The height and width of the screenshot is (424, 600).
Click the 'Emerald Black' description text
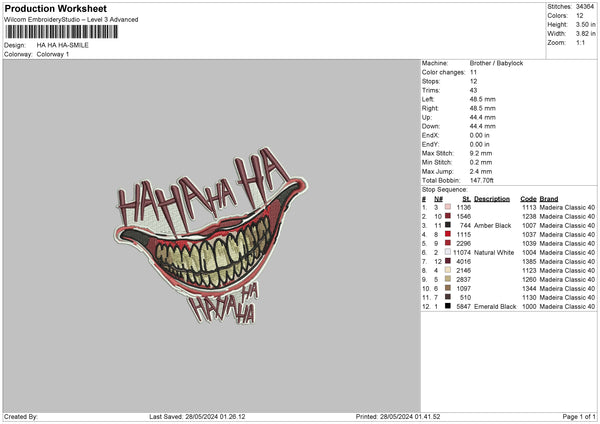[495, 306]
